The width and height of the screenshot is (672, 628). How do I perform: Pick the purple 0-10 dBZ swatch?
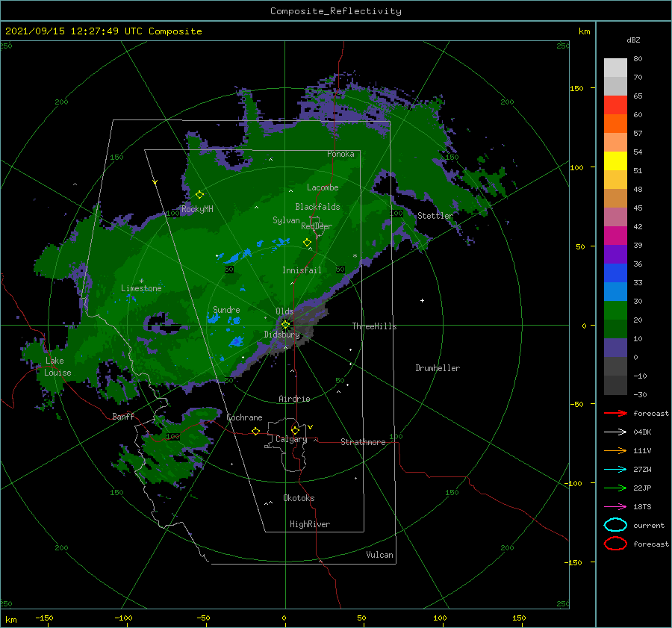click(615, 348)
